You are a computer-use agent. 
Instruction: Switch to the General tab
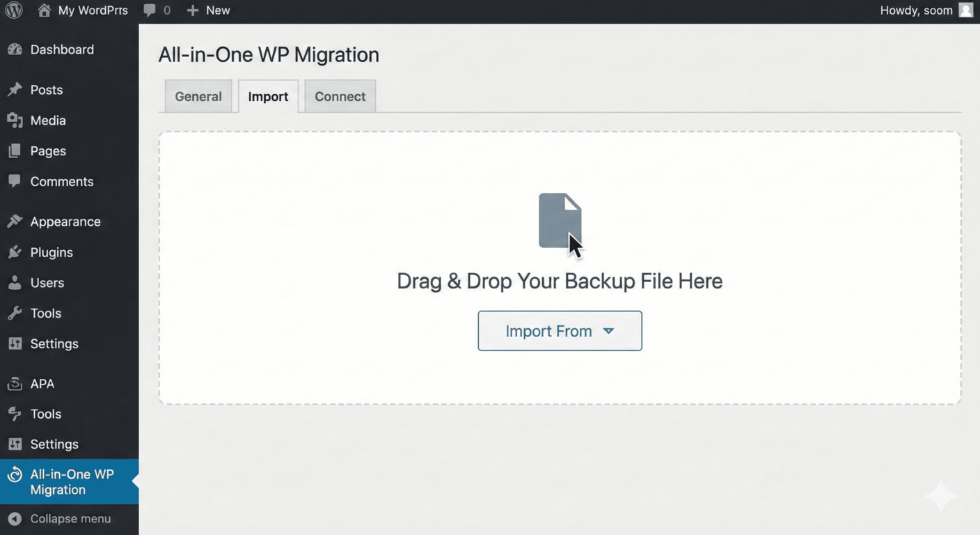tap(198, 97)
